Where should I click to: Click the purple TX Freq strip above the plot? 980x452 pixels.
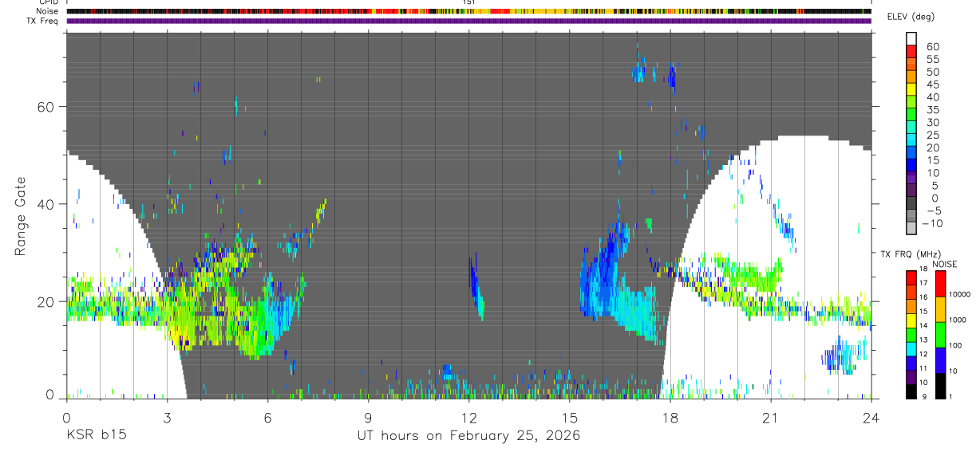pos(468,21)
